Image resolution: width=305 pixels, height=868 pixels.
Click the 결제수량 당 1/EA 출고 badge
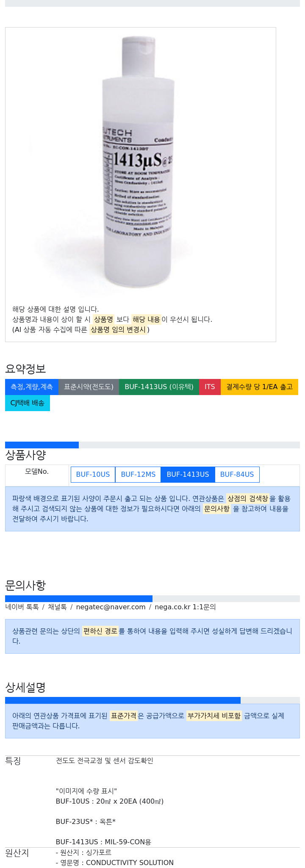tap(259, 387)
